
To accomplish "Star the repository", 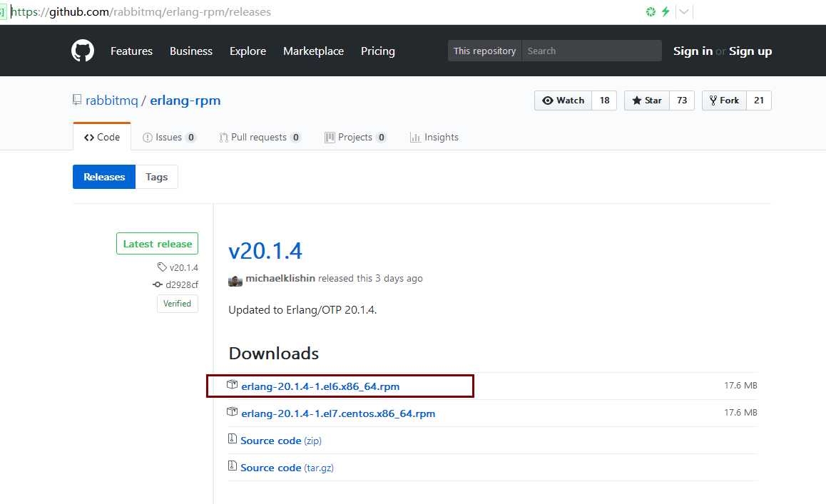I will coord(647,100).
